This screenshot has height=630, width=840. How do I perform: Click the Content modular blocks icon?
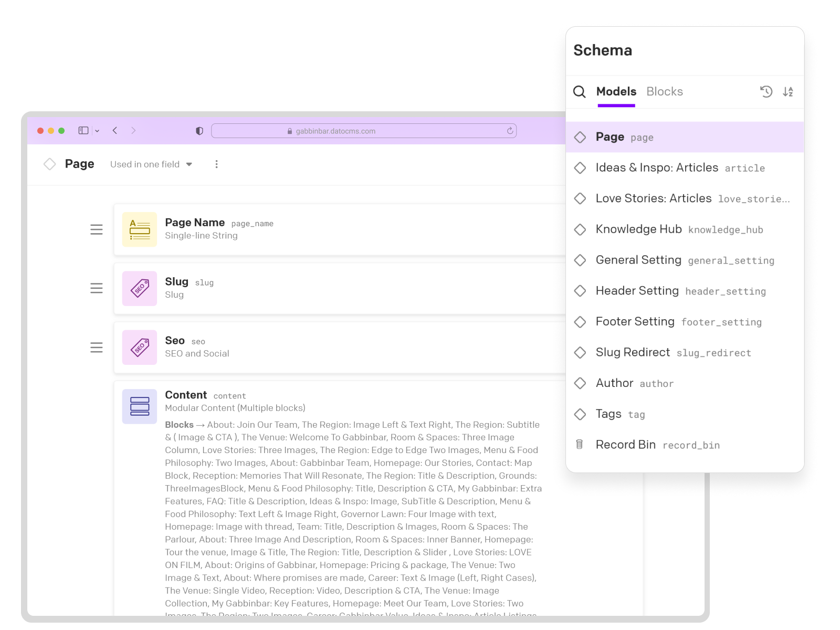(x=140, y=406)
